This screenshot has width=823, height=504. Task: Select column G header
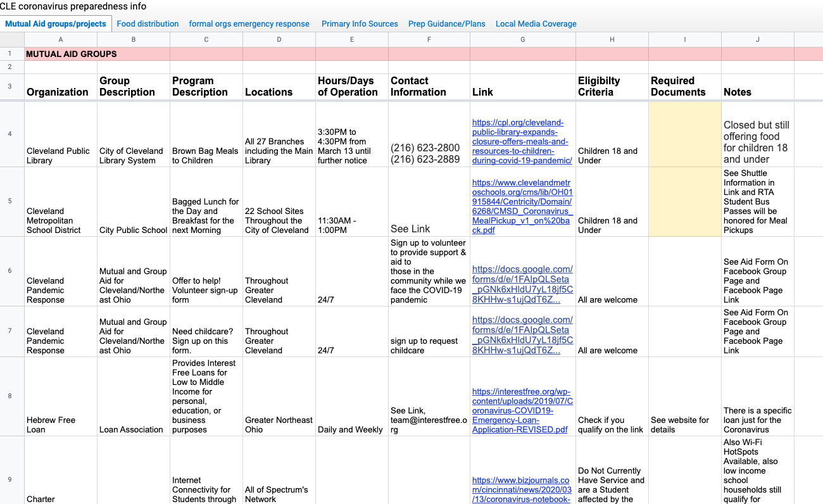click(523, 40)
